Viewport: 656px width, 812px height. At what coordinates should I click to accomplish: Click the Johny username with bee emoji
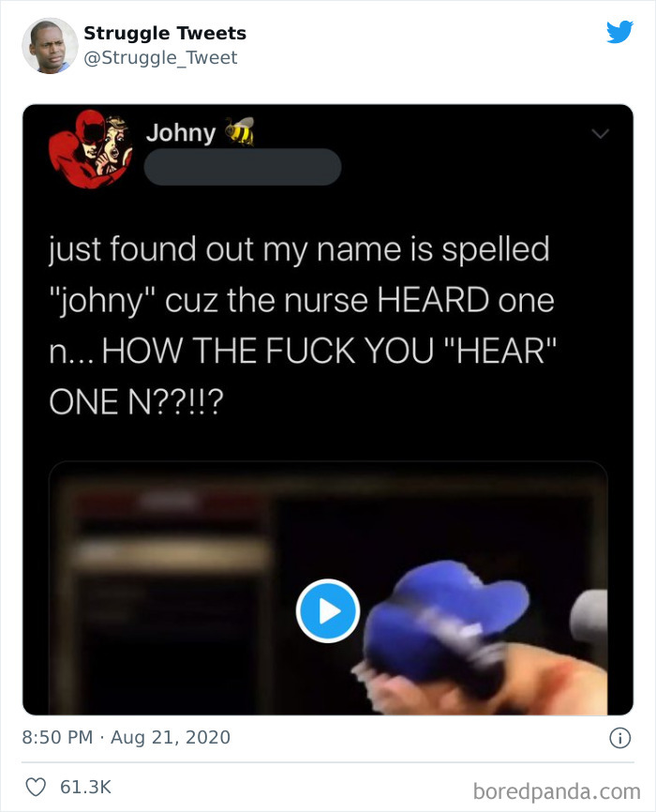coord(200,132)
